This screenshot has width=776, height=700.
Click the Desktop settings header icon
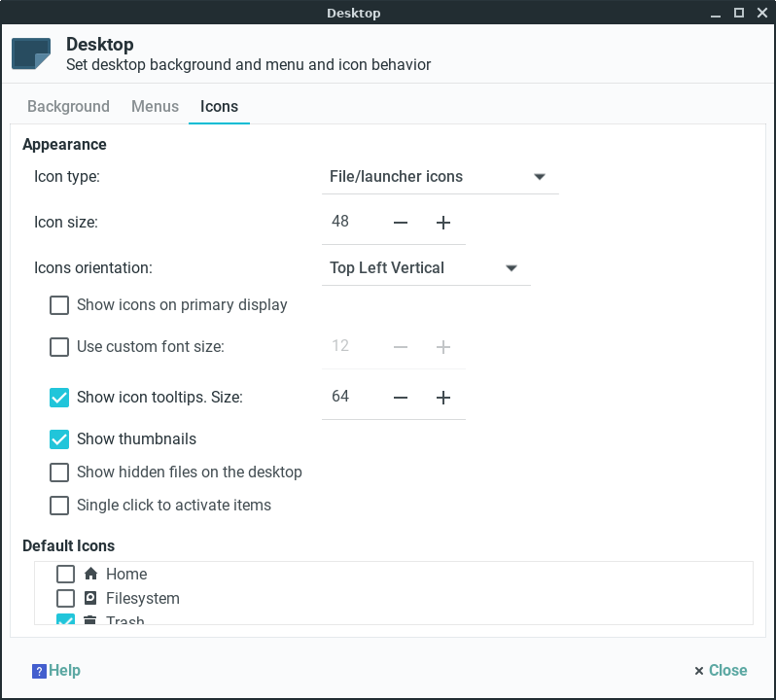pos(31,53)
